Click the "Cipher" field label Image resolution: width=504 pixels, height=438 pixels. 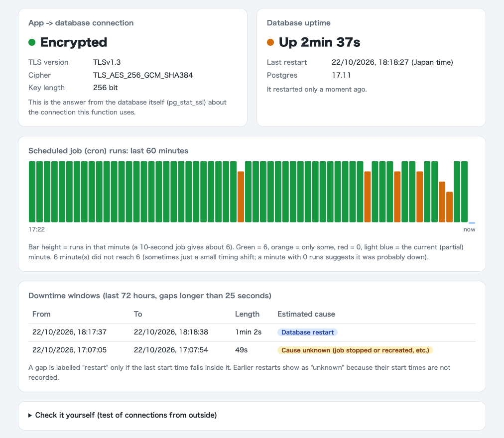tap(39, 75)
